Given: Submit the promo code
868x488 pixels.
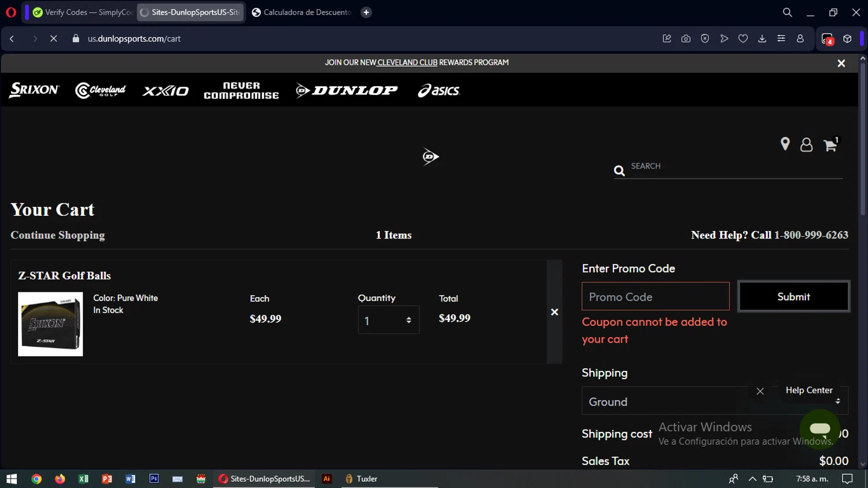Looking at the screenshot, I should click(793, 296).
